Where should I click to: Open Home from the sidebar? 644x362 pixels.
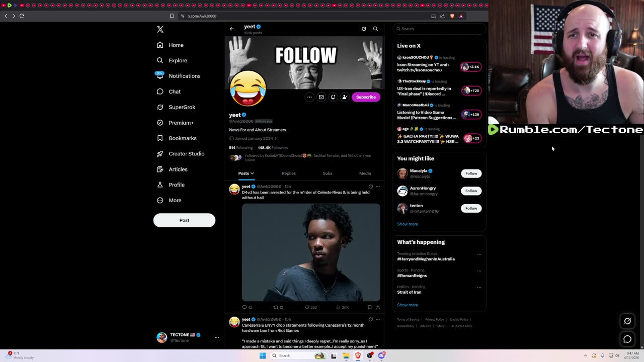pos(170,45)
